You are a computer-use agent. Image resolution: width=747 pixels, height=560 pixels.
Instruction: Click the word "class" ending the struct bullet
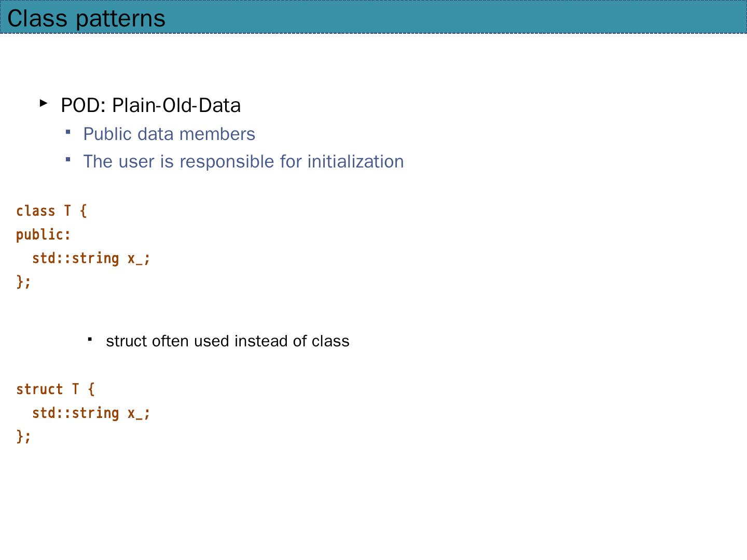(330, 341)
